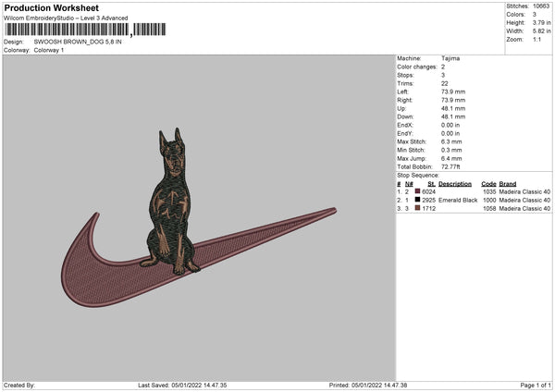Click the Max Stitch value 6.3 mm
Image resolution: width=555 pixels, height=392 pixels.
(x=451, y=141)
